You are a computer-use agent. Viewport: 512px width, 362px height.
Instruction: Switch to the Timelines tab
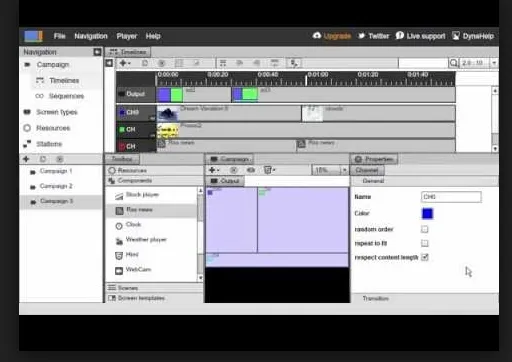(128, 52)
